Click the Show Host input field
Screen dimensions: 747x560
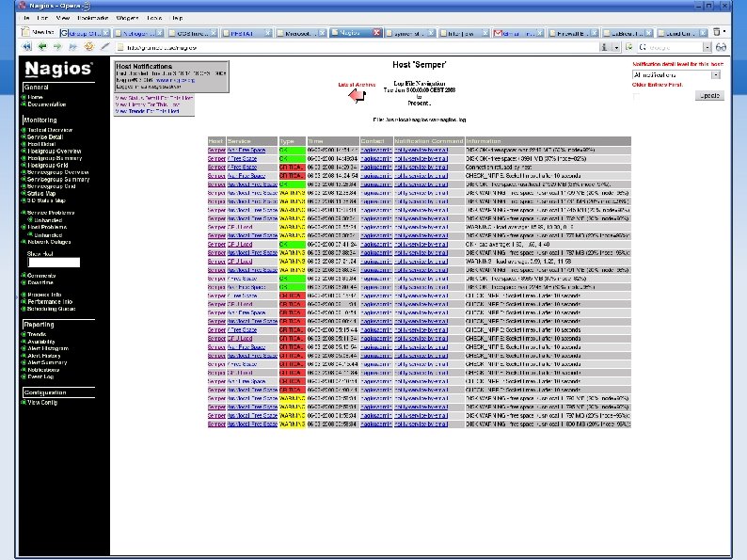[x=54, y=263]
